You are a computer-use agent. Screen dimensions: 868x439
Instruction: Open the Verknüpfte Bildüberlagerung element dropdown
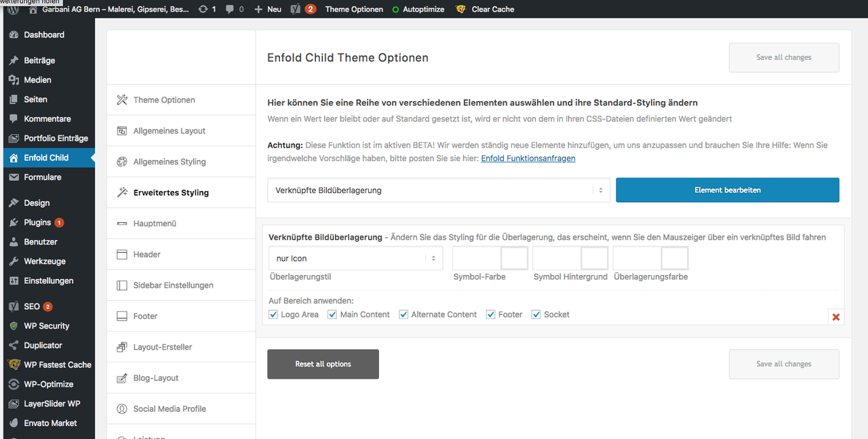tap(439, 190)
